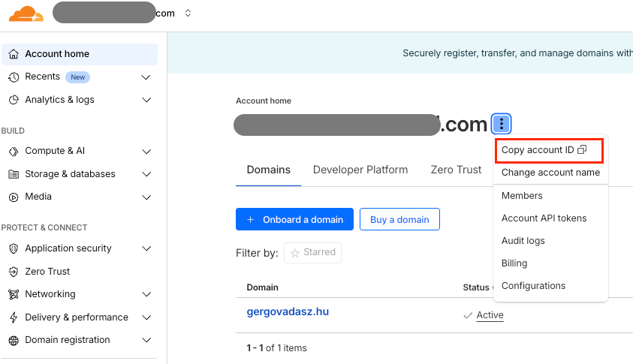Expand the Delivery & performance chevron

[146, 317]
